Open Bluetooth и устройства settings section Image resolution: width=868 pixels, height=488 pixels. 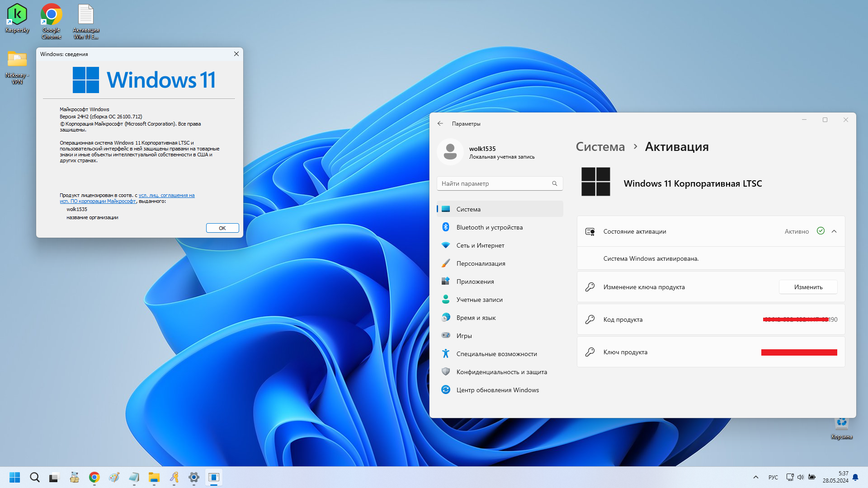(489, 227)
